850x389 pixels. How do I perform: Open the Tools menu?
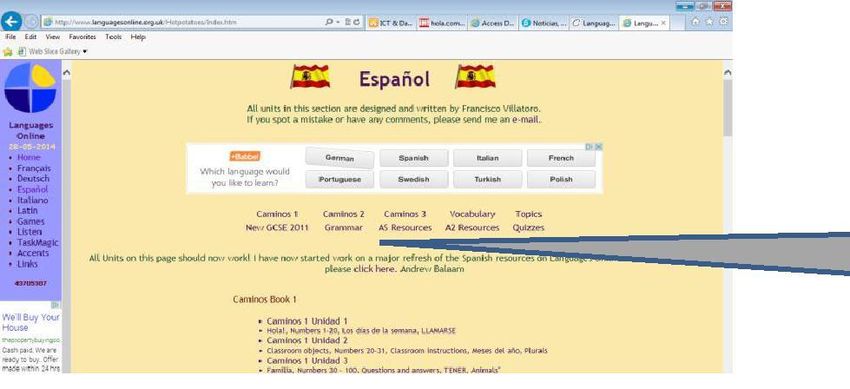[113, 37]
